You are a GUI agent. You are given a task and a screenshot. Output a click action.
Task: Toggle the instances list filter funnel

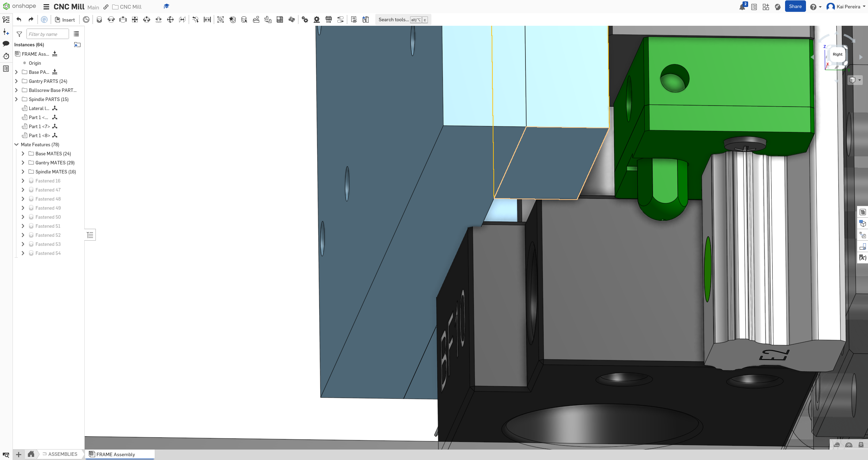pos(19,34)
